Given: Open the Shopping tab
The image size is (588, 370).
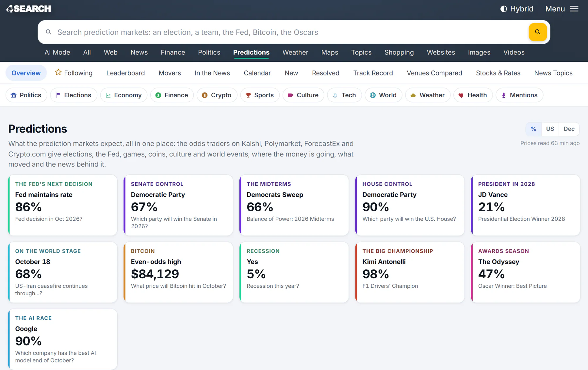Looking at the screenshot, I should coord(399,52).
